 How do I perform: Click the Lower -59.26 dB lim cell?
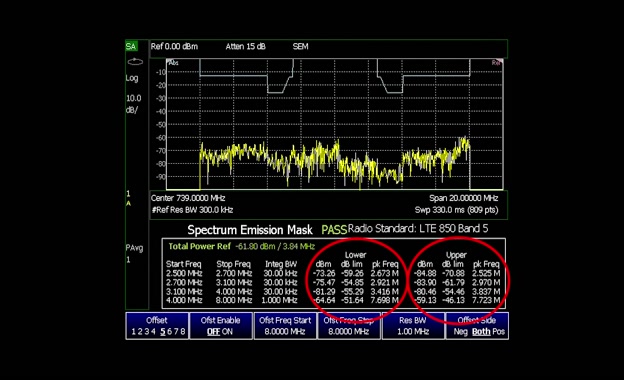pyautogui.click(x=352, y=273)
